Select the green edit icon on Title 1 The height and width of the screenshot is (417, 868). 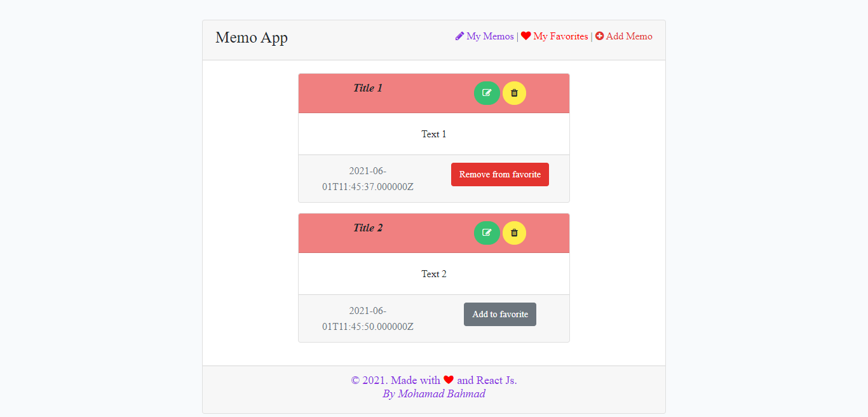(x=487, y=93)
